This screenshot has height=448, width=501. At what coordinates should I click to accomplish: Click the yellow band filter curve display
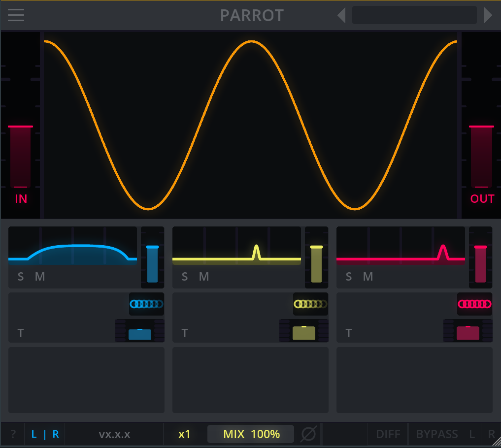[237, 246]
